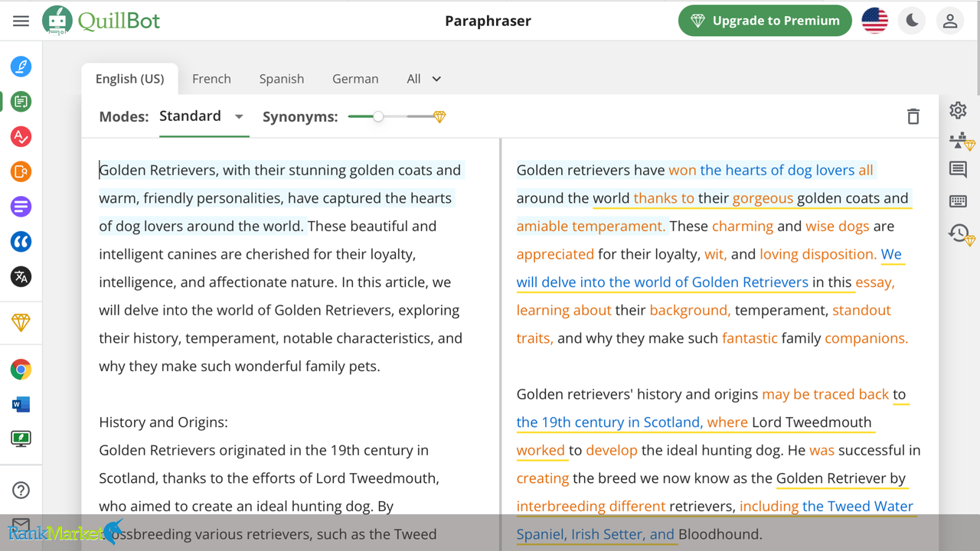The height and width of the screenshot is (551, 980).
Task: Open the Translator sidebar icon
Action: point(21,277)
